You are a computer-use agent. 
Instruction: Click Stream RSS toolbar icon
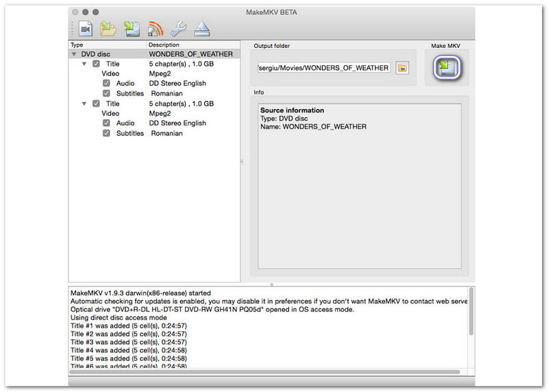[x=155, y=29]
